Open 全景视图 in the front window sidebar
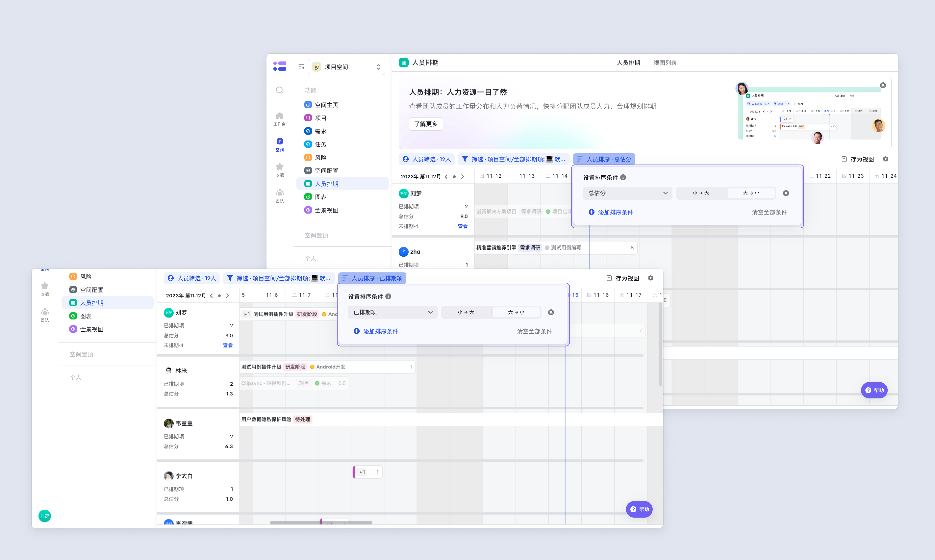 108,329
